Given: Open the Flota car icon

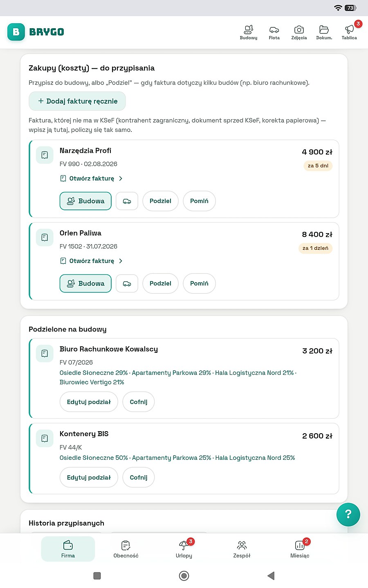Looking at the screenshot, I should click(274, 32).
